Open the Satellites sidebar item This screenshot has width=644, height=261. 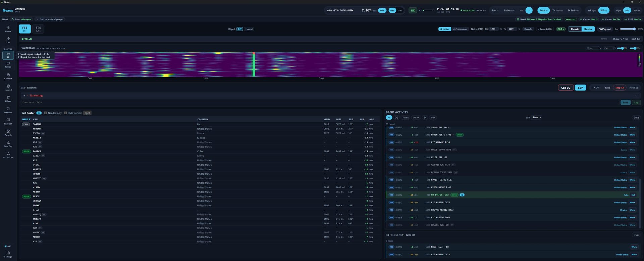tap(8, 110)
